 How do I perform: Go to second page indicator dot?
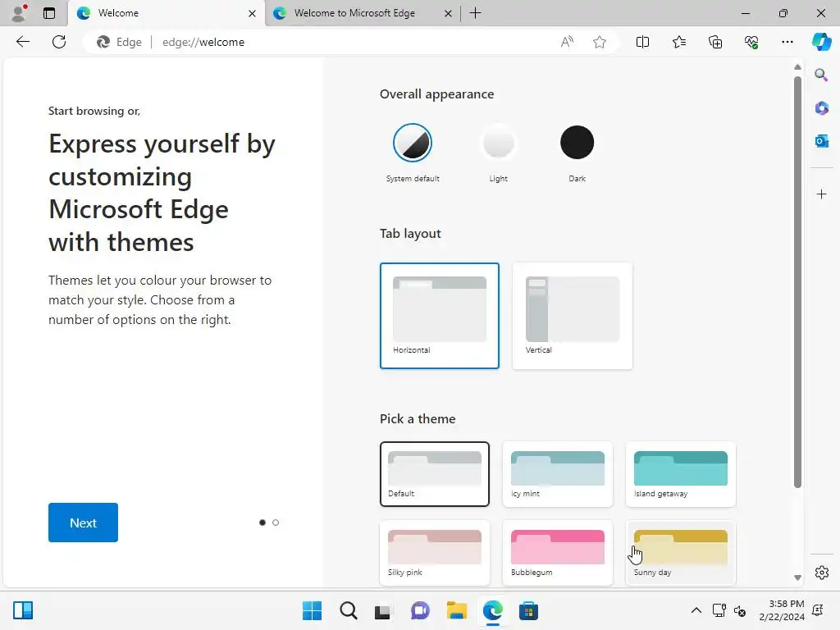pyautogui.click(x=276, y=523)
